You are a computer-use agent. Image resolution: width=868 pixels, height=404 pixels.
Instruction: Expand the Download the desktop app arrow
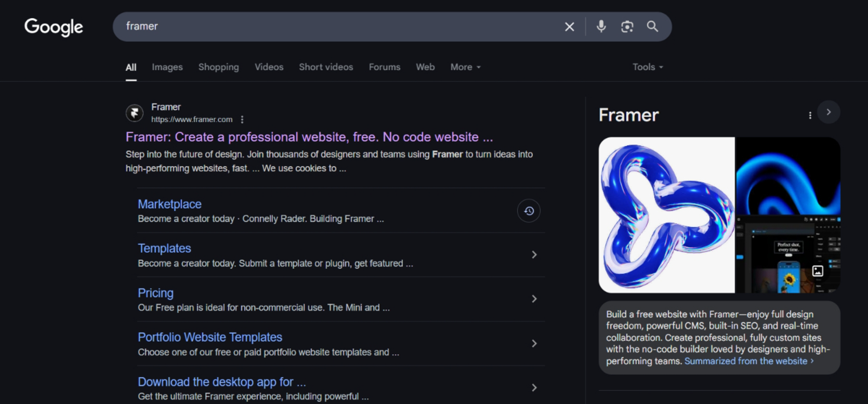pyautogui.click(x=534, y=387)
